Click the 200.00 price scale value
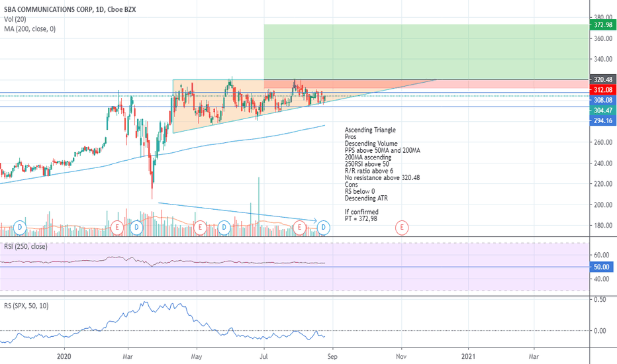Image resolution: width=617 pixels, height=364 pixels. 603,205
